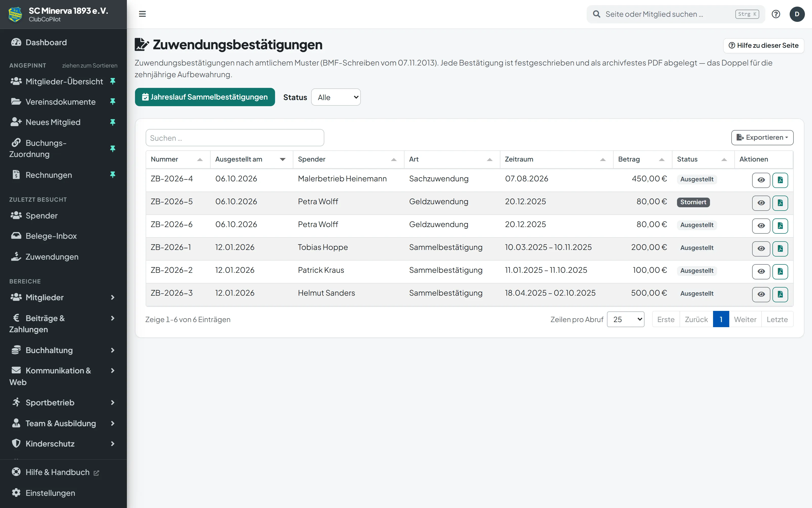Click the global search box for pages or members
Screen dimensions: 812x508
[x=675, y=14]
